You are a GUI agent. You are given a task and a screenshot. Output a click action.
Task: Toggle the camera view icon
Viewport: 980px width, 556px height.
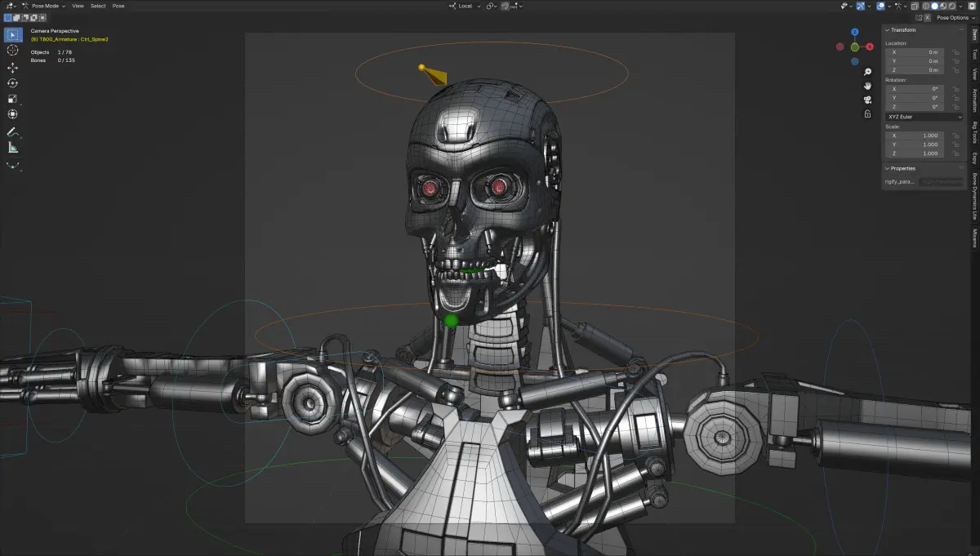[x=867, y=100]
